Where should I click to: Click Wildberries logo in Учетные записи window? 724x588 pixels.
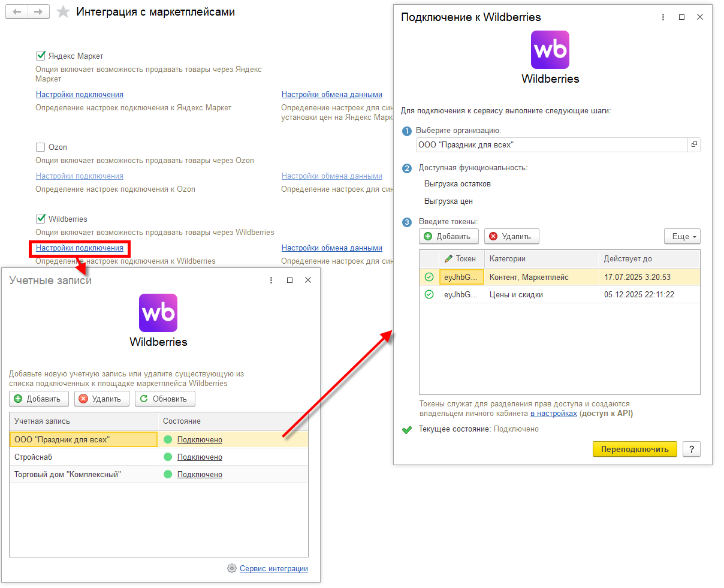(158, 313)
